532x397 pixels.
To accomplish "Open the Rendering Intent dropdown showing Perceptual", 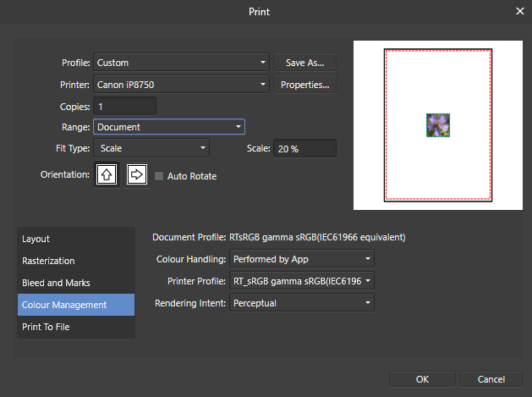I will pos(302,303).
